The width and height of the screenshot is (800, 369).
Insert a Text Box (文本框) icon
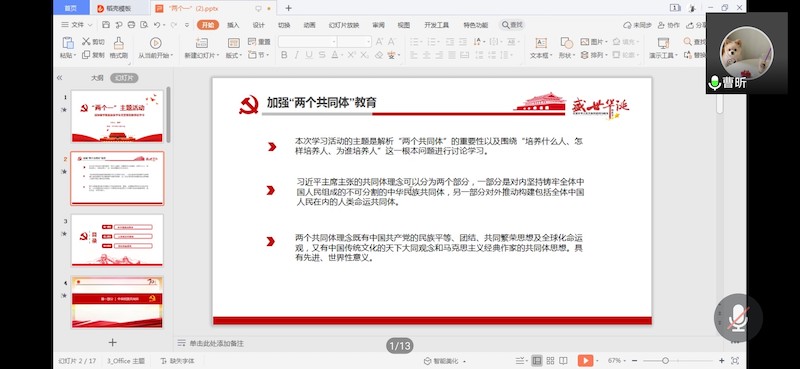point(541,43)
